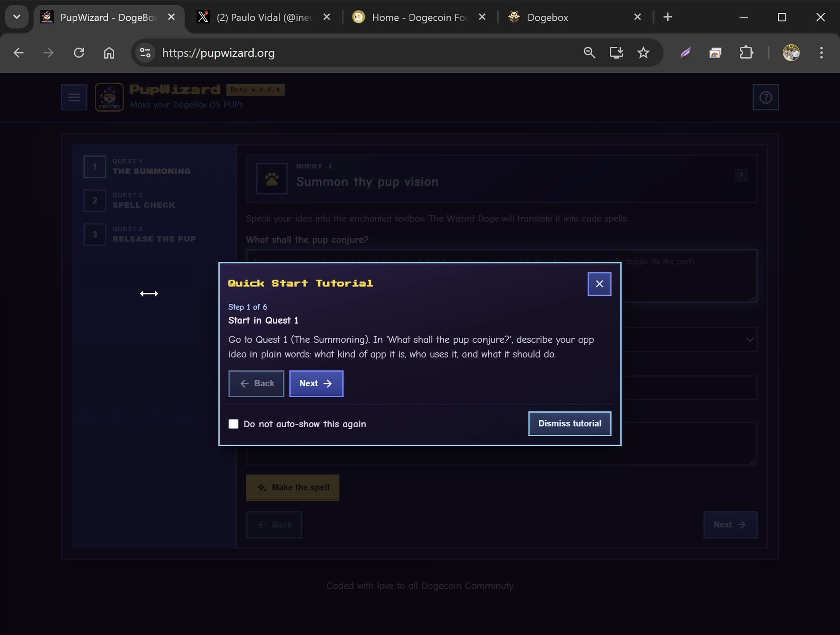Image resolution: width=840 pixels, height=635 pixels.
Task: Reload the pupwizard.org page
Action: 79,53
